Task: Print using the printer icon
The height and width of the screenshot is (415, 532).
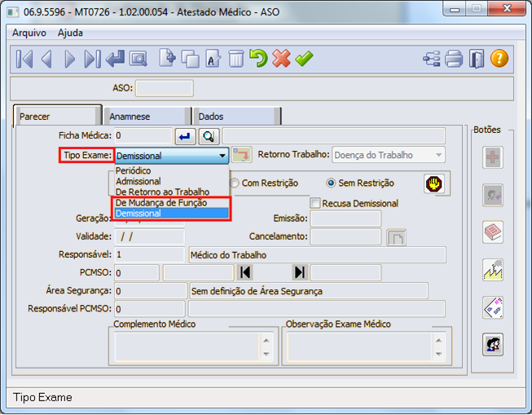Action: [454, 59]
